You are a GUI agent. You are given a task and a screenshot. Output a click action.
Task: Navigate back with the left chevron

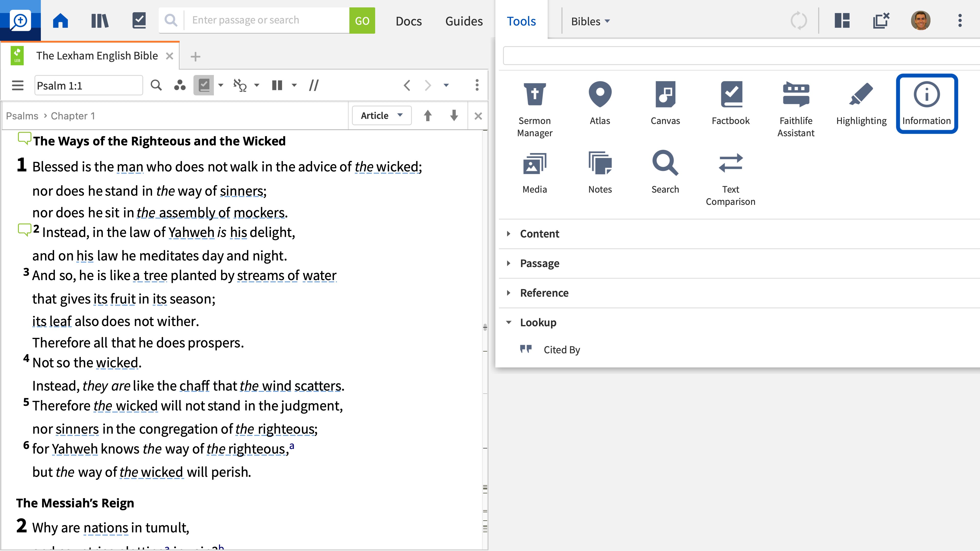point(407,85)
